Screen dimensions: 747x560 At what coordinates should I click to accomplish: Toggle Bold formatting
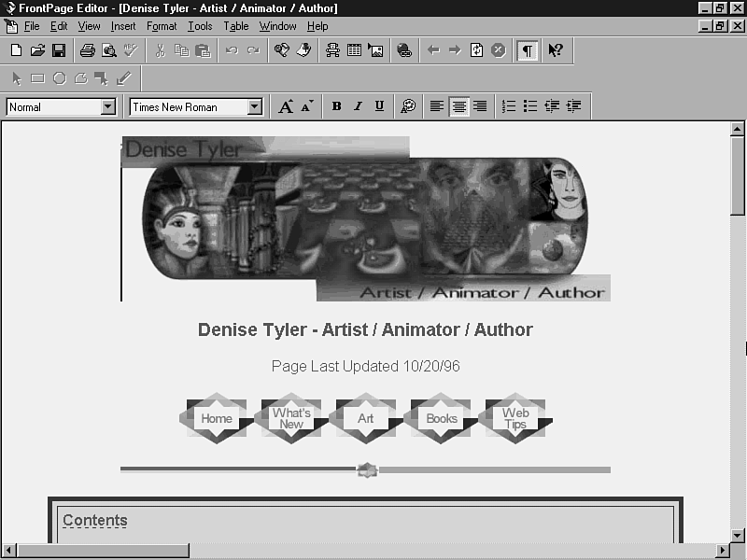pos(336,106)
